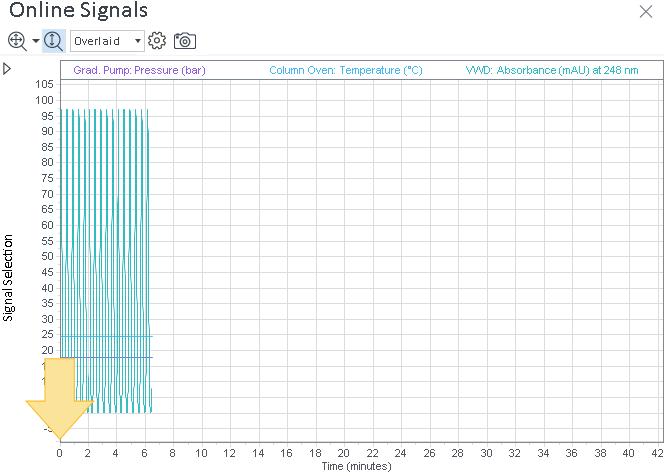Toggle the vertical autoscale zoom tool
664x472 pixels.
[54, 41]
